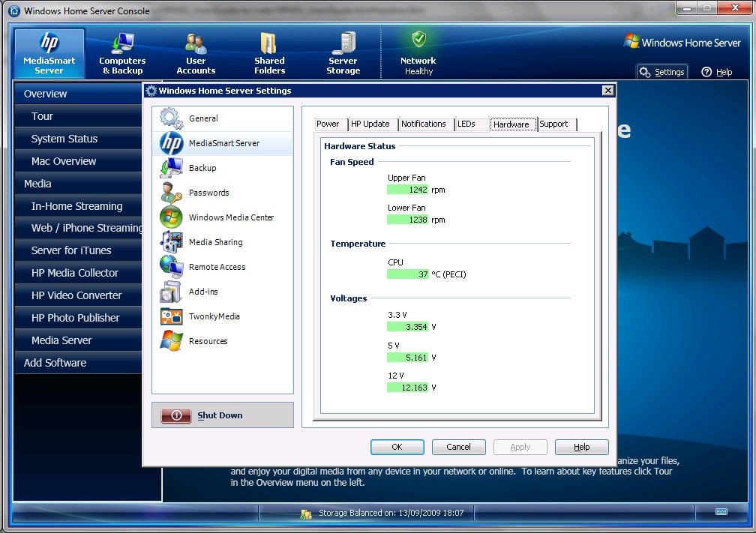Image resolution: width=756 pixels, height=533 pixels.
Task: Open Add Software in the sidebar
Action: [x=78, y=363]
